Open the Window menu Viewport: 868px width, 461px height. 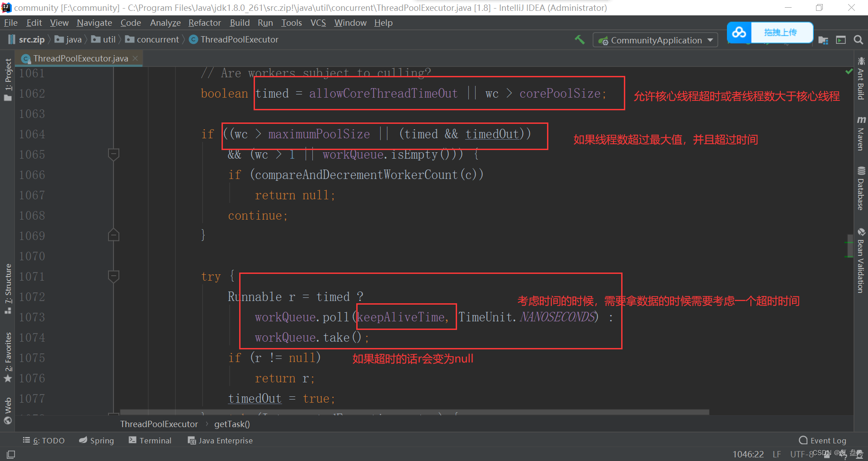pos(350,23)
